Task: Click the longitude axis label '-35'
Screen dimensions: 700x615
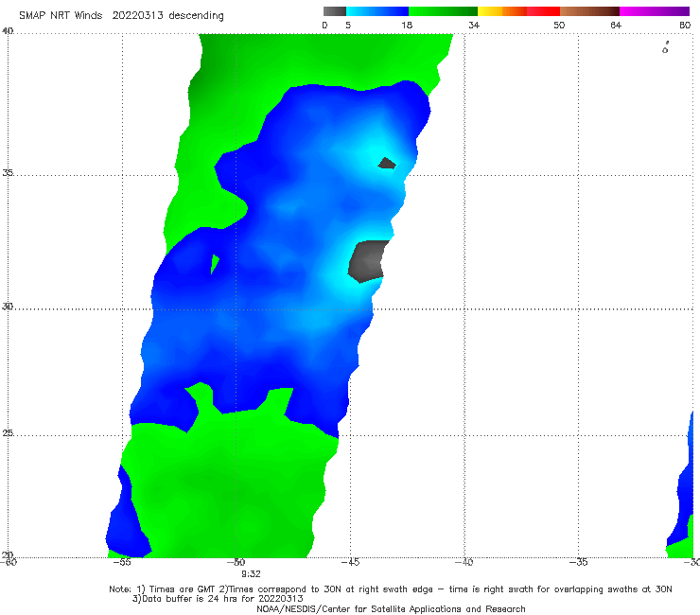Action: point(578,562)
